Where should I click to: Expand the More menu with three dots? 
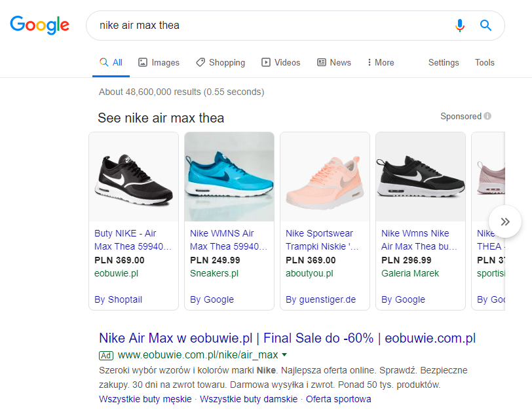click(x=381, y=62)
